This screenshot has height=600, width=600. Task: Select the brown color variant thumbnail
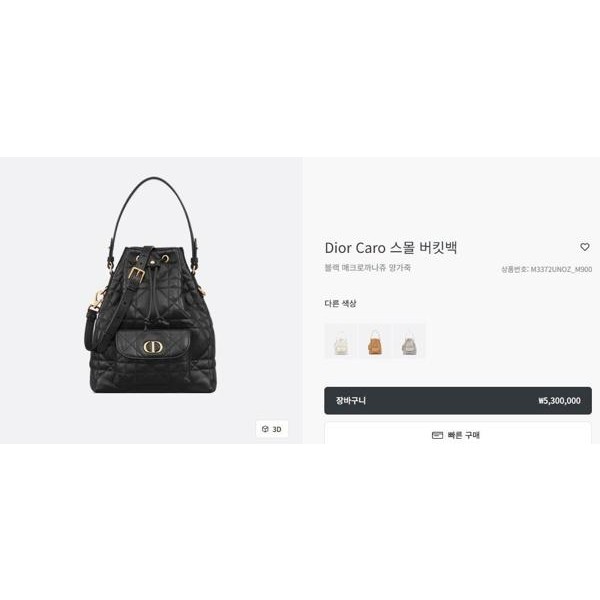(375, 341)
